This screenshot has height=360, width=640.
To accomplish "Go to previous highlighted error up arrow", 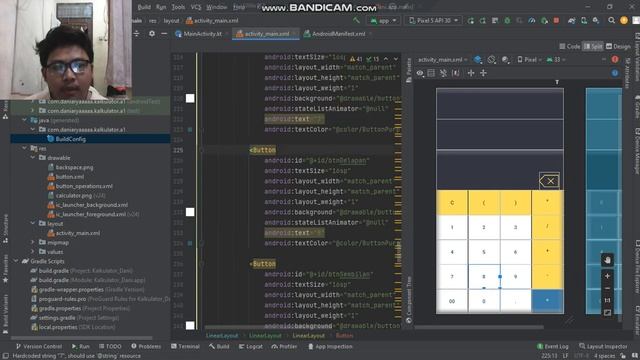I will (386, 59).
